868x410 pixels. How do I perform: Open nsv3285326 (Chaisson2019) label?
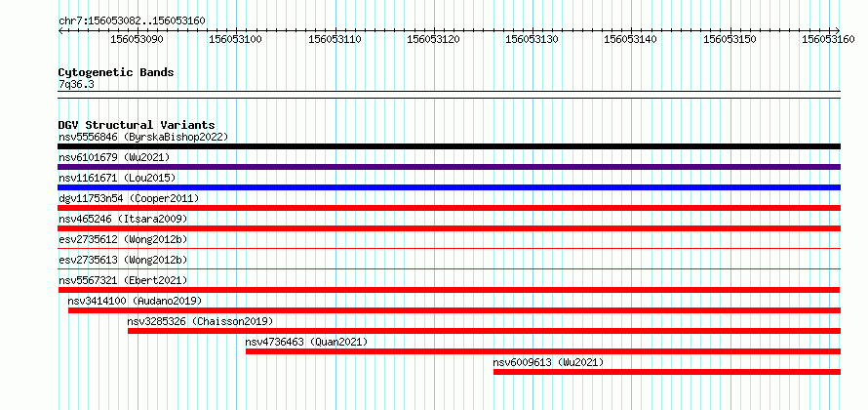(200, 321)
